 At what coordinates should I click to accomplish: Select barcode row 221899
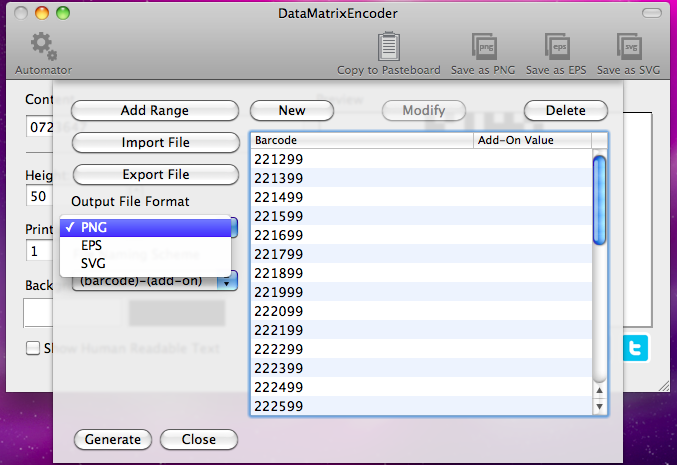click(x=421, y=273)
